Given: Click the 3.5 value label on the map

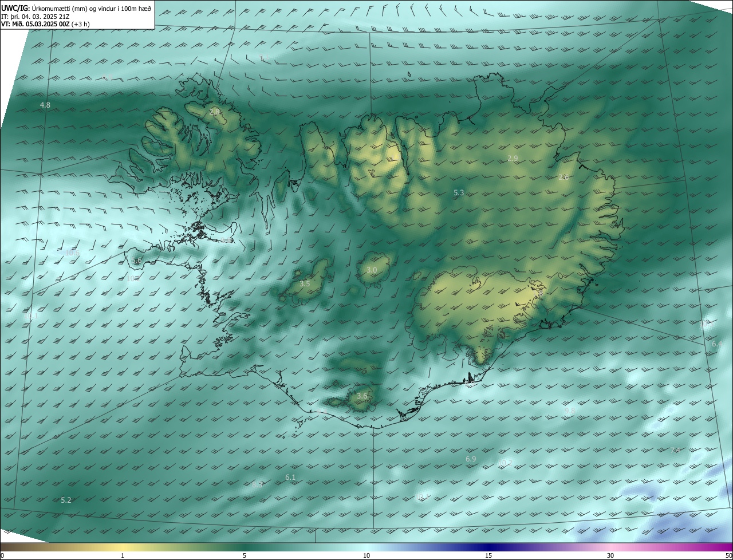Looking at the screenshot, I should pyautogui.click(x=305, y=283).
